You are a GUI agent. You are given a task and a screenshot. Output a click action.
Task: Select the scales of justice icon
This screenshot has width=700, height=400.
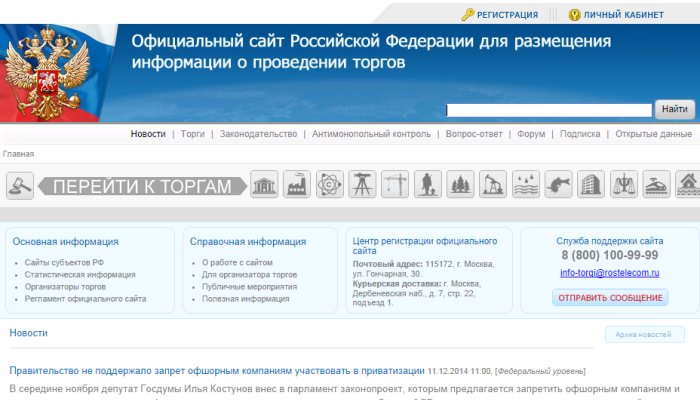pyautogui.click(x=624, y=185)
